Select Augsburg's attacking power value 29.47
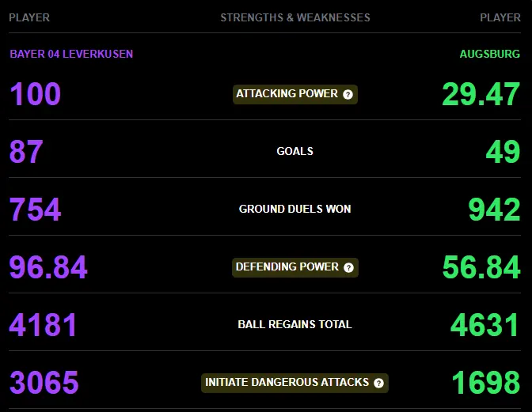532x412 pixels. 481,94
